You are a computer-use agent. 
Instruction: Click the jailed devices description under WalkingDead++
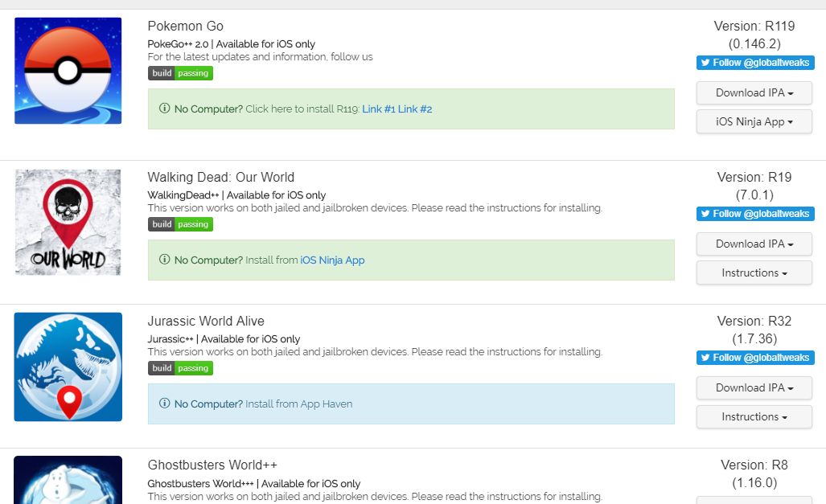tap(375, 208)
